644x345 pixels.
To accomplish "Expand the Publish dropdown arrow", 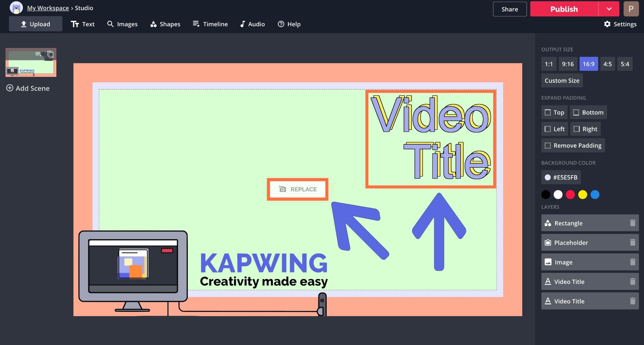I will point(609,9).
